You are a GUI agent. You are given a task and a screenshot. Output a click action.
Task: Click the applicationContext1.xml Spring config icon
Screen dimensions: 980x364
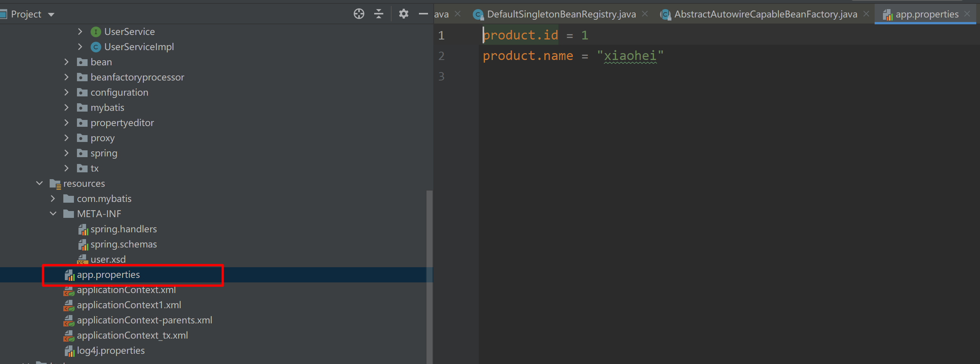click(69, 306)
